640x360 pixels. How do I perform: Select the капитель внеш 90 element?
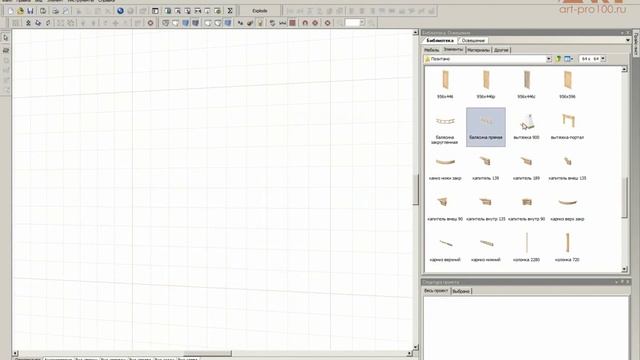pos(445,208)
